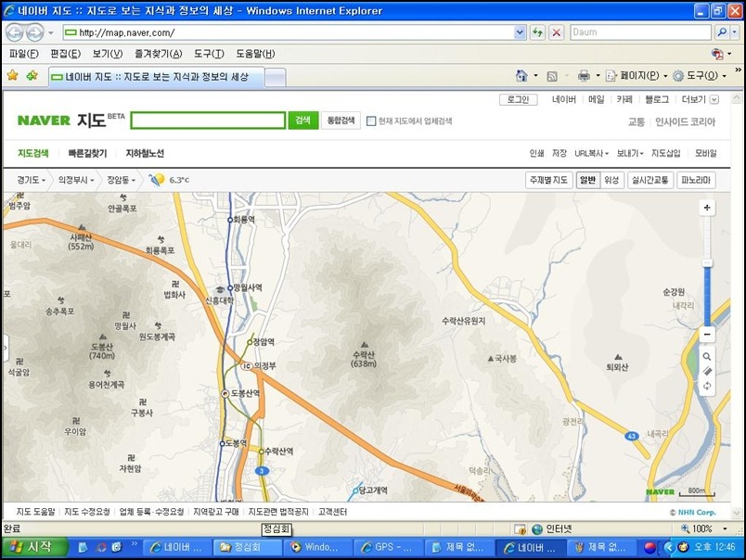Expand the 의정부시 city dropdown
This screenshot has width=746, height=560.
pos(76,180)
